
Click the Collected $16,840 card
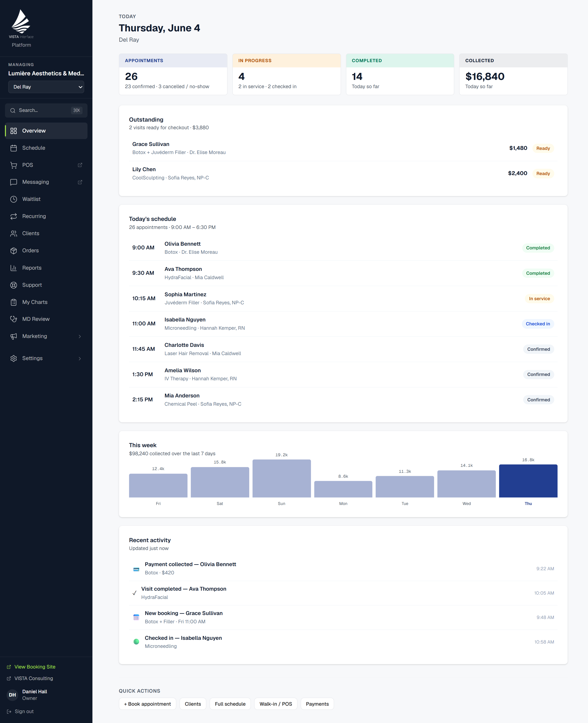tap(514, 74)
